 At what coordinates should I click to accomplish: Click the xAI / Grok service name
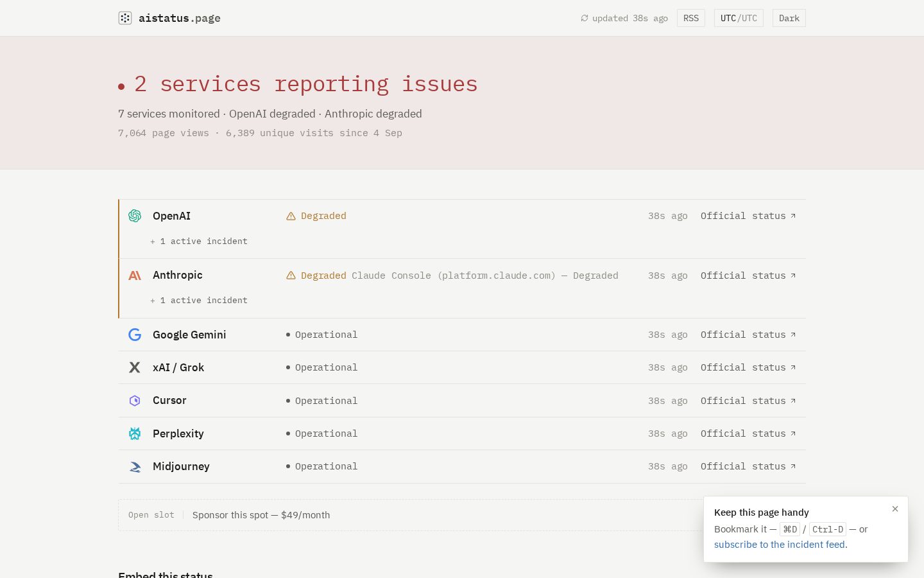178,367
